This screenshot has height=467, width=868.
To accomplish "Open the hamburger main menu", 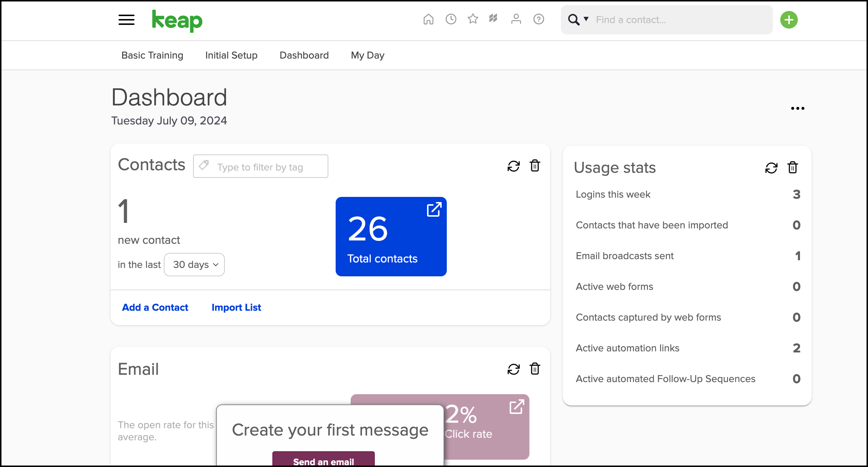I will [x=126, y=20].
